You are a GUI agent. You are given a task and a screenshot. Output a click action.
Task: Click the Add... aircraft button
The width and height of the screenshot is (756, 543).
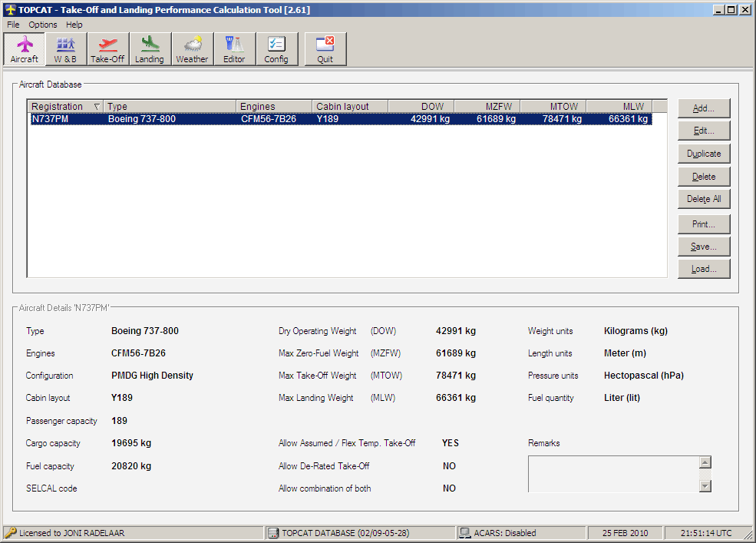[704, 108]
